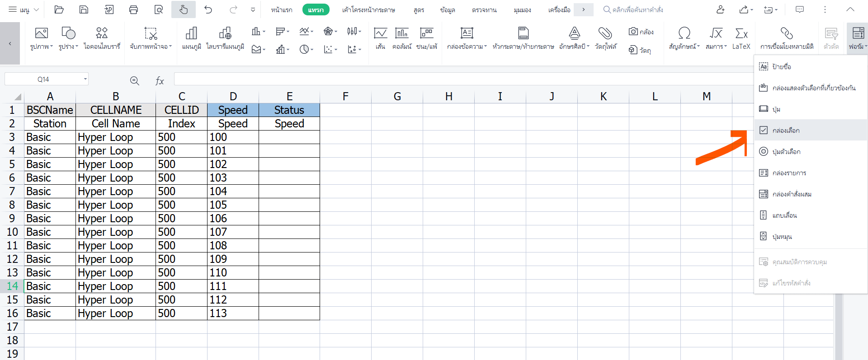The image size is (868, 360).
Task: Insert a win/loss sparkline ชนะ/แพ้
Action: click(427, 38)
